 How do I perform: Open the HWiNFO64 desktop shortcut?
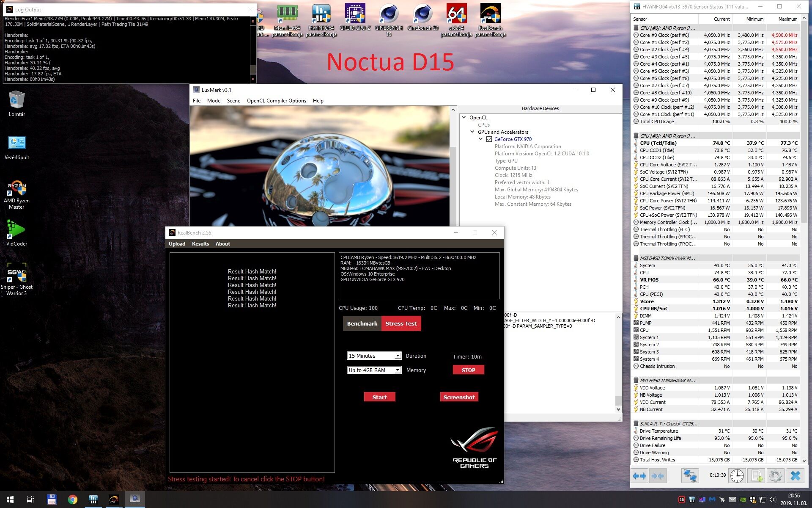pos(321,20)
